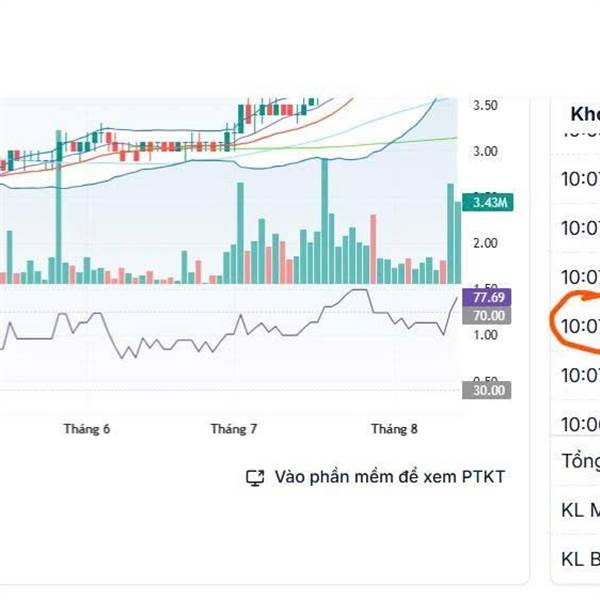The height and width of the screenshot is (600, 600).
Task: Click the 3.43M volume label
Action: click(x=490, y=203)
